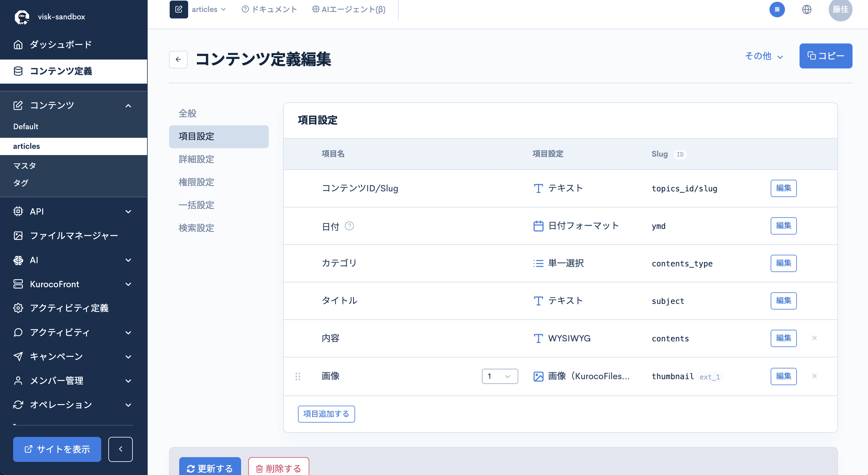Click 編集 for the カテゴリ row
The height and width of the screenshot is (475, 868).
[x=783, y=263]
